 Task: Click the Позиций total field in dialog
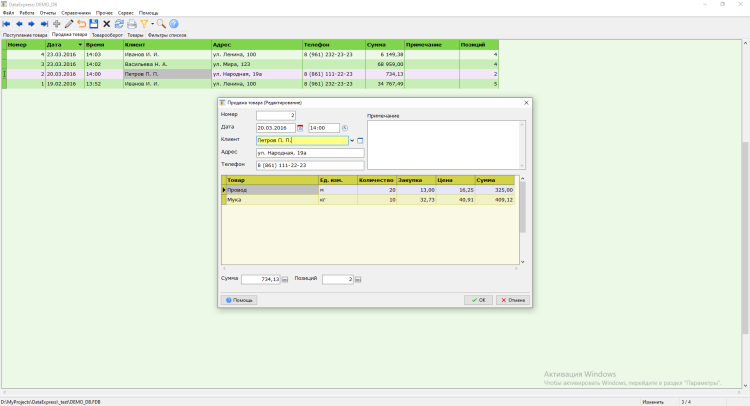click(338, 279)
